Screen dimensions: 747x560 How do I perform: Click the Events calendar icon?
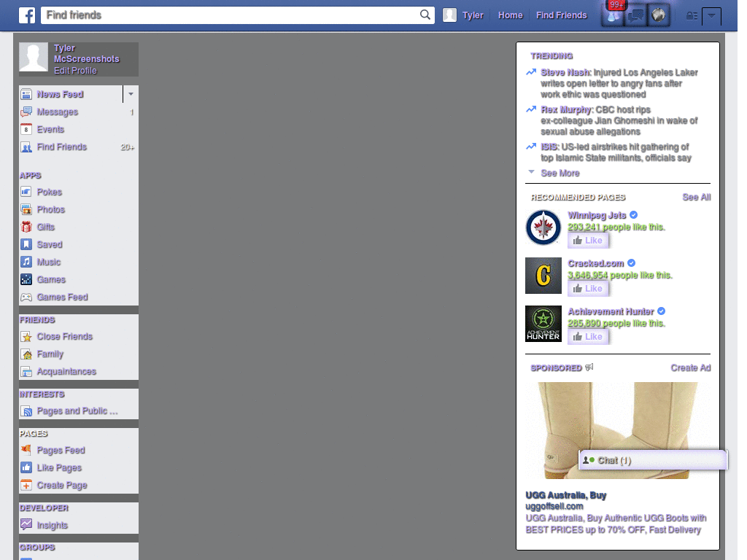[26, 129]
